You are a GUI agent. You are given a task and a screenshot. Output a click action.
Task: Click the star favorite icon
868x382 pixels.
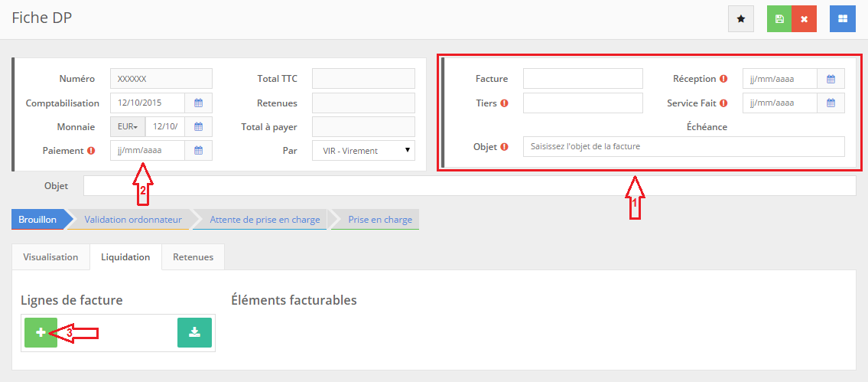point(740,18)
